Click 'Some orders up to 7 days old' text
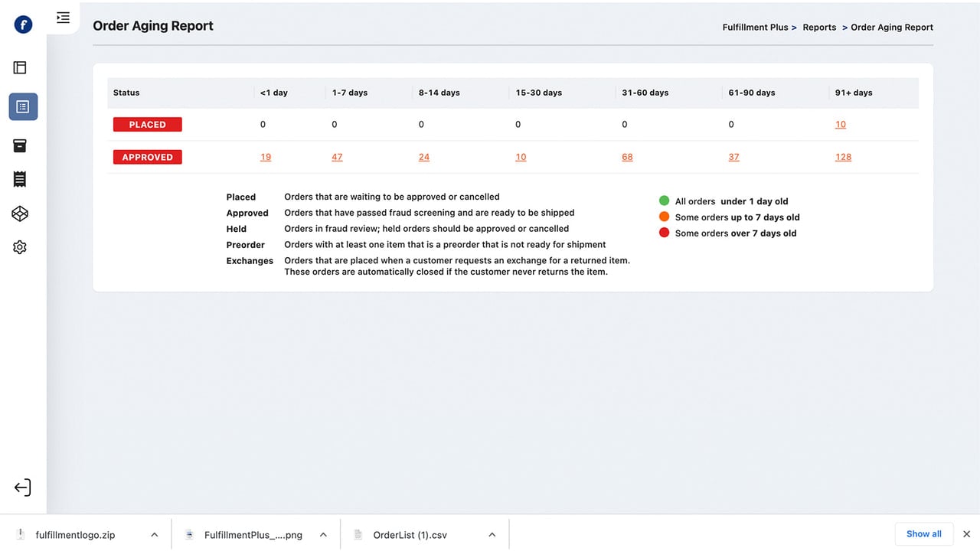Image resolution: width=980 pixels, height=551 pixels. pos(737,217)
